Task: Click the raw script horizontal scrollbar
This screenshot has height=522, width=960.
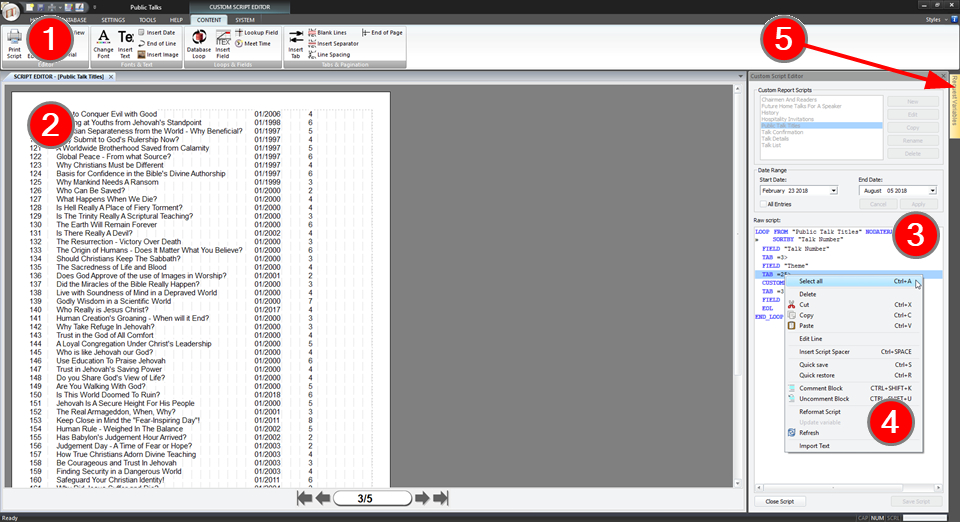Action: [849, 488]
